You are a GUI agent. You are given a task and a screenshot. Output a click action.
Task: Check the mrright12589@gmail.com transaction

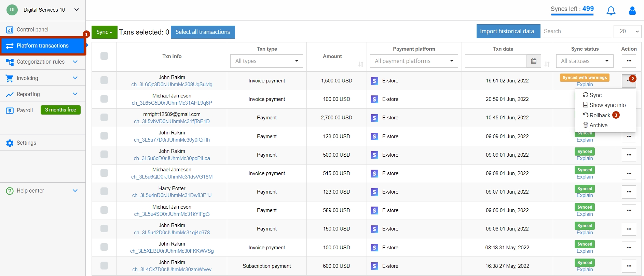104,117
